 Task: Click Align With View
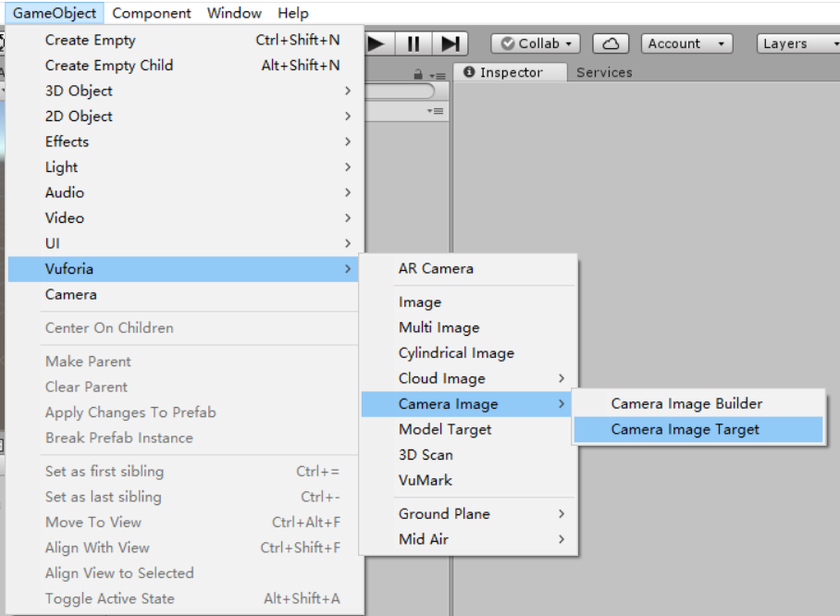(x=183, y=548)
